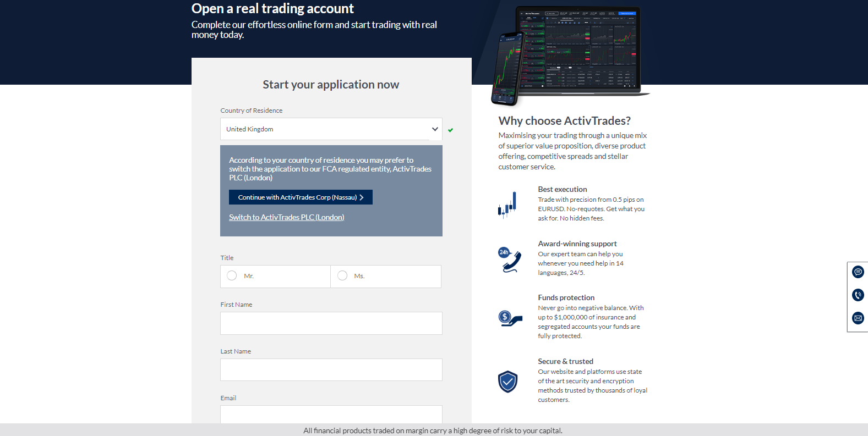The image size is (868, 436).
Task: Open the email contact envelope icon
Action: tap(858, 318)
